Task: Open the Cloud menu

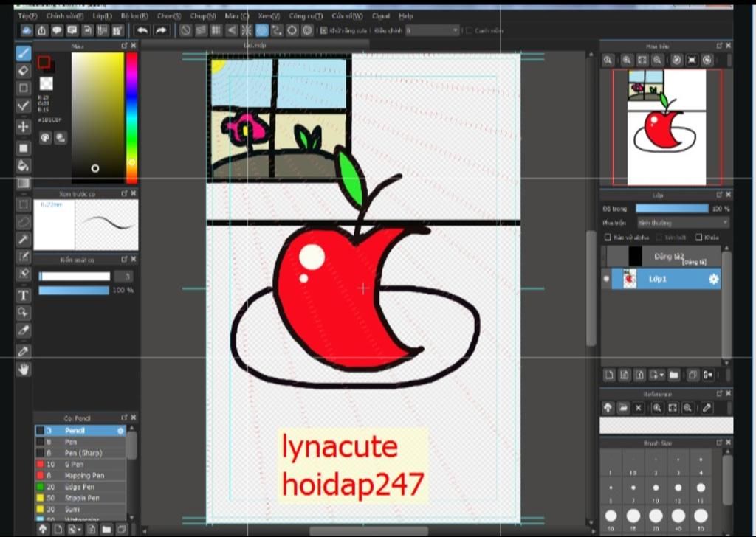Action: (381, 16)
